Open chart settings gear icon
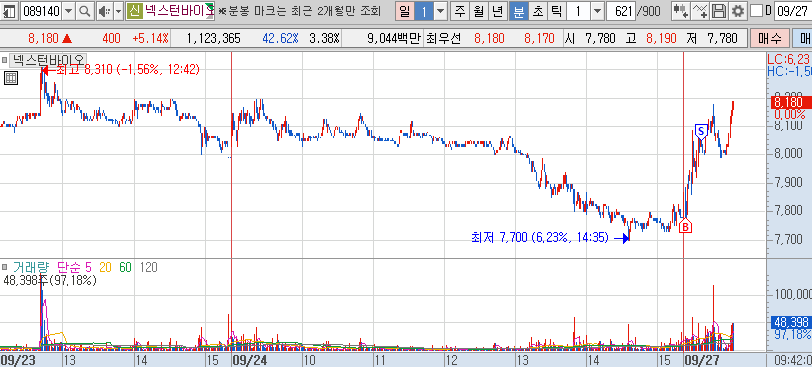812x367 pixels. click(x=737, y=10)
